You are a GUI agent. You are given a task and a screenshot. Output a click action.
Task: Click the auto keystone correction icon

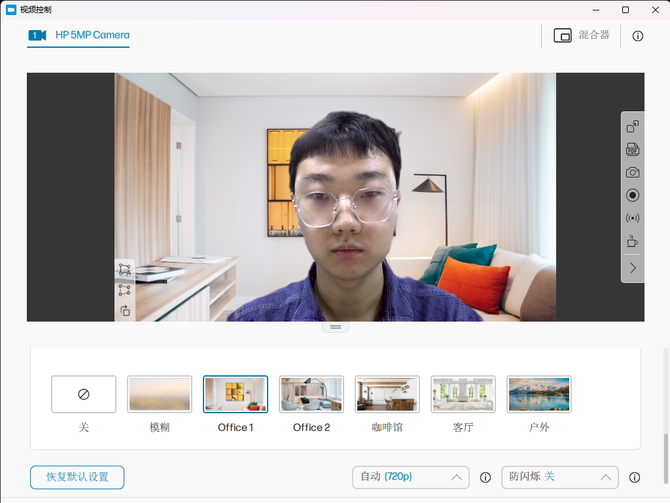(125, 269)
